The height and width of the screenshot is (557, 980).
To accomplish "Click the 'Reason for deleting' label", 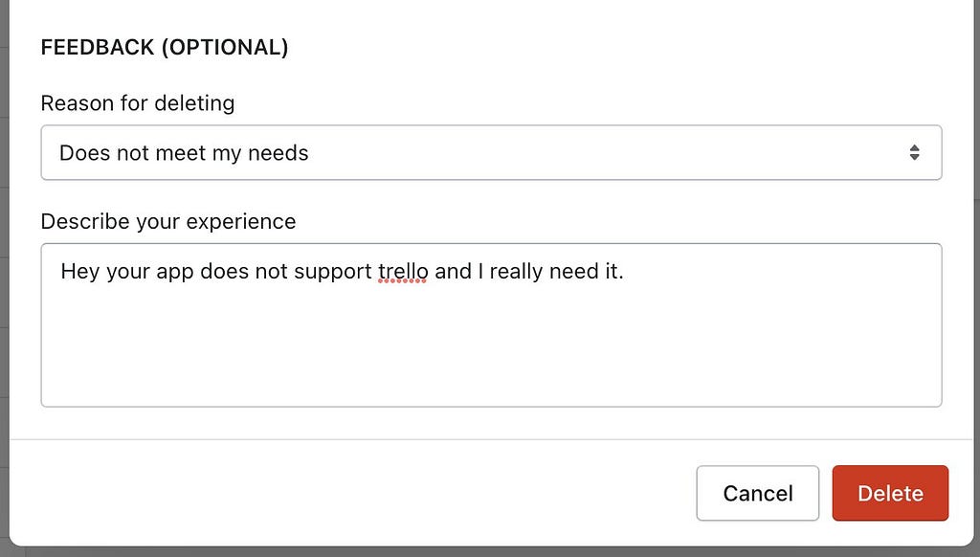I will (x=138, y=103).
